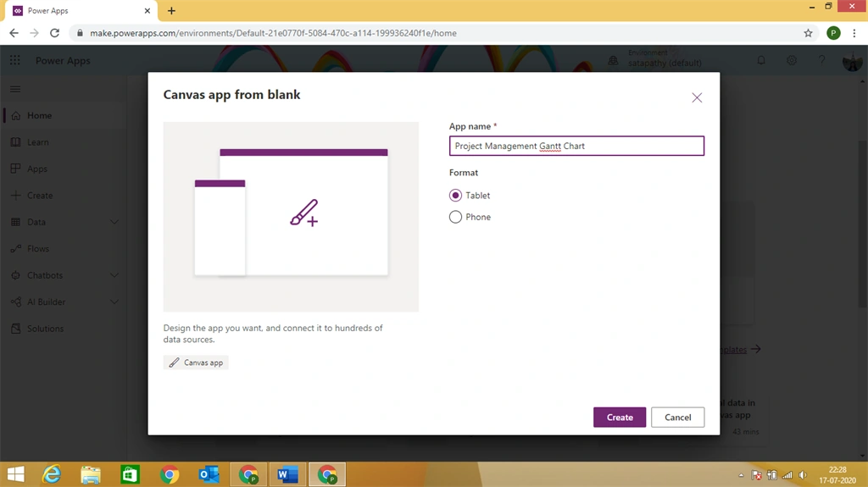This screenshot has height=487, width=868.
Task: Click the Create button in the dialog
Action: click(620, 418)
